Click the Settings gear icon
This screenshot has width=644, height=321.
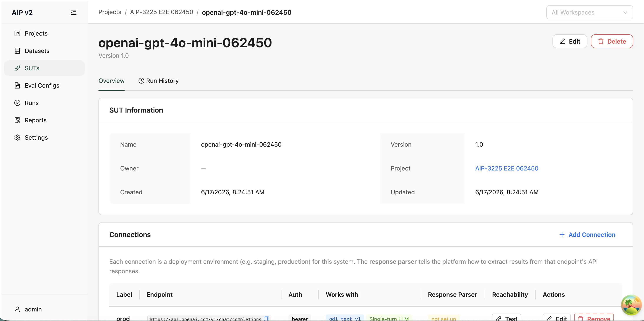pos(17,138)
